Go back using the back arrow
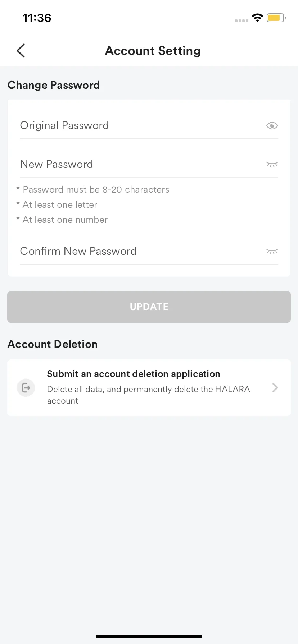This screenshot has width=298, height=644. pos(21,51)
